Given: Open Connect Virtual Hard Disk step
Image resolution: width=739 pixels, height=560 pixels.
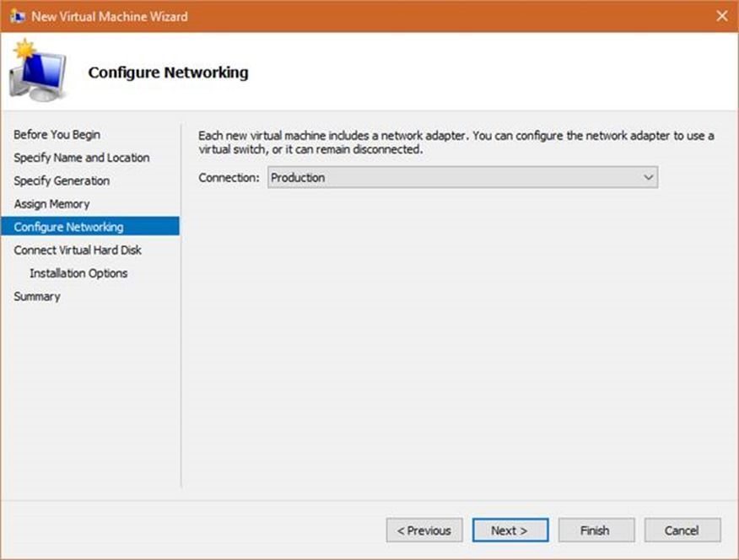Looking at the screenshot, I should click(x=78, y=250).
